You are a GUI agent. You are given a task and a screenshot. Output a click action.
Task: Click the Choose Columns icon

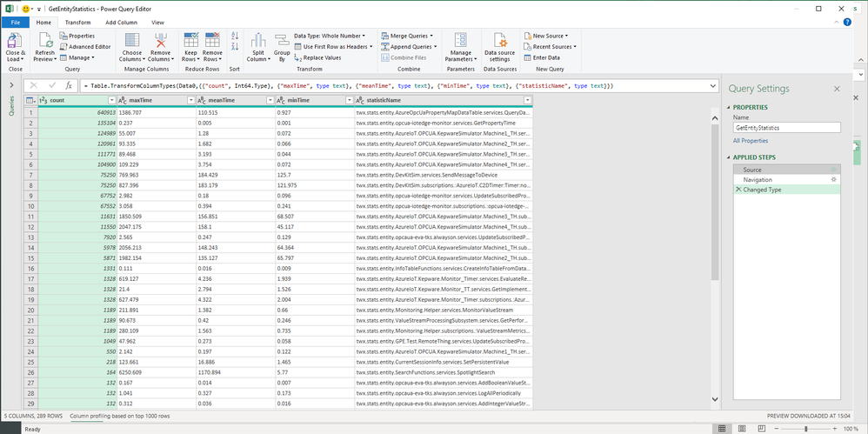tap(132, 41)
